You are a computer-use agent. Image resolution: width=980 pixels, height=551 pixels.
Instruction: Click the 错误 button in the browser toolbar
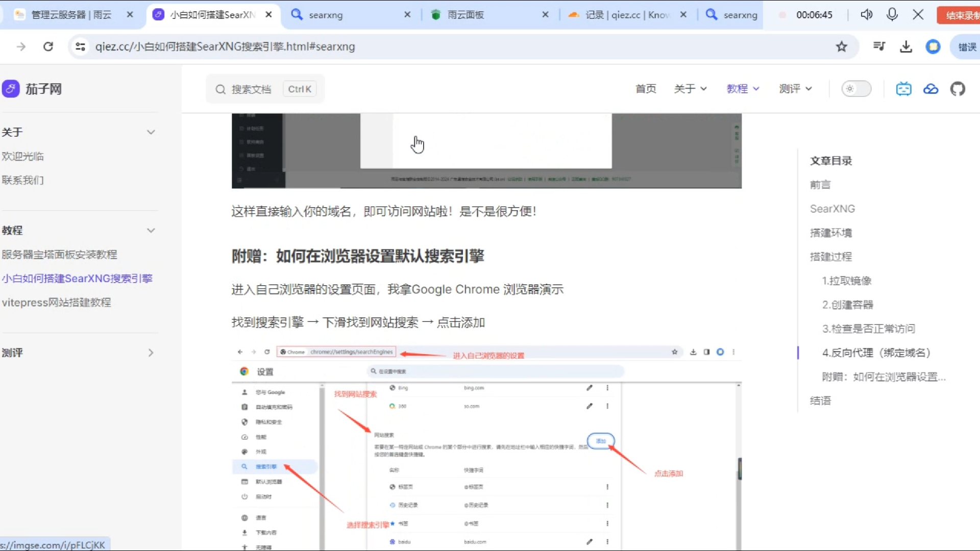(x=966, y=47)
